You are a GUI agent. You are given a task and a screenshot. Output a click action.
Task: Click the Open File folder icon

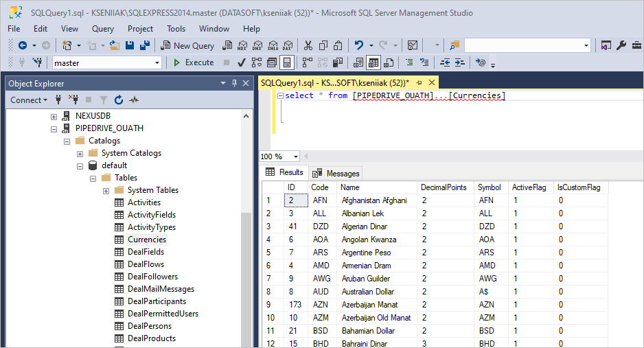pyautogui.click(x=115, y=45)
